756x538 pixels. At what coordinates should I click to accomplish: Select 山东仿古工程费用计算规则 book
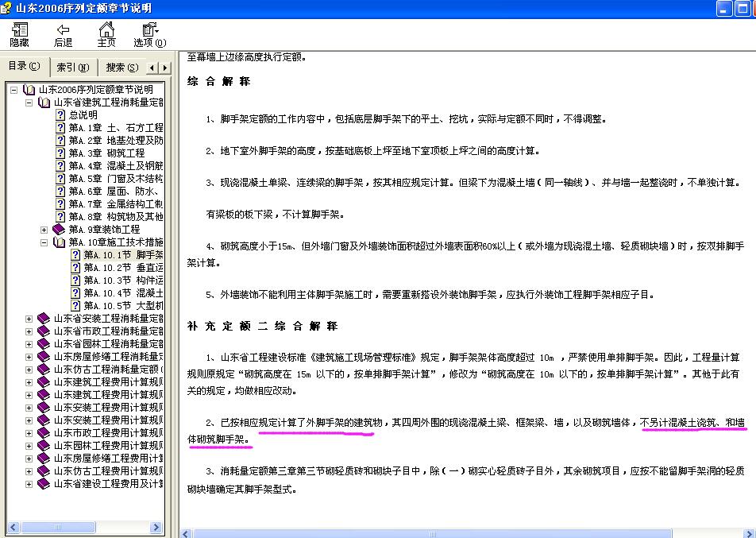(x=109, y=471)
